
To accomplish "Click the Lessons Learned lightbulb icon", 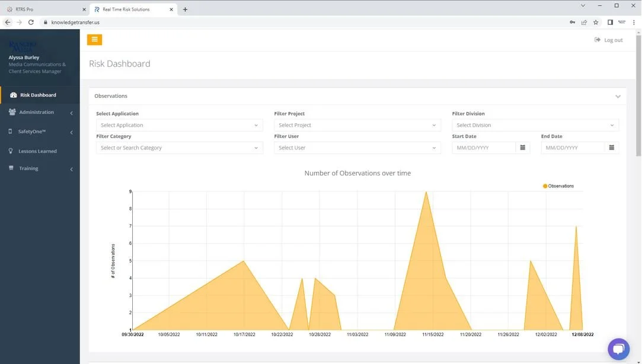I will pos(11,151).
